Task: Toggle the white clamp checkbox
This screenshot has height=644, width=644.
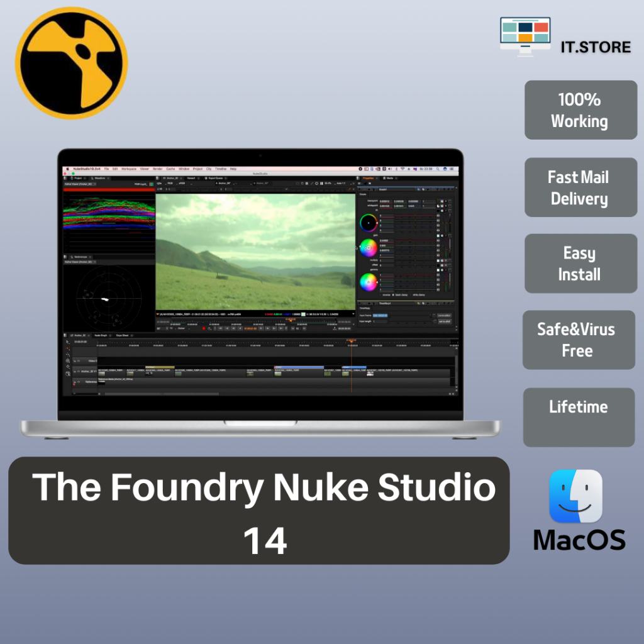Action: coord(411,294)
